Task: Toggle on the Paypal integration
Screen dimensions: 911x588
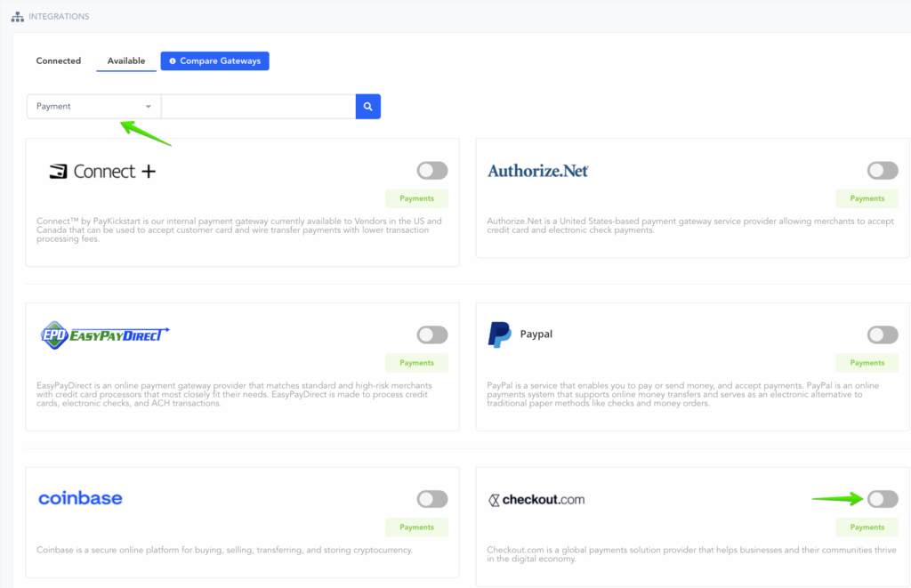Action: point(883,334)
